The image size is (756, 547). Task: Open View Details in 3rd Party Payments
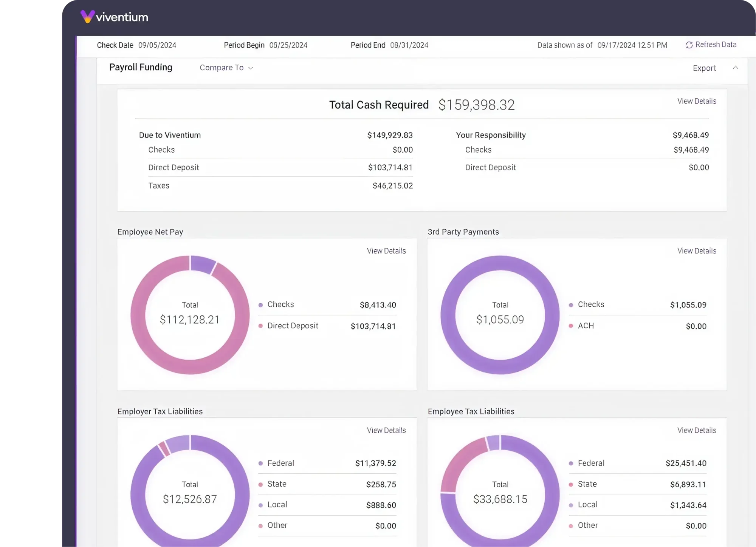point(696,251)
